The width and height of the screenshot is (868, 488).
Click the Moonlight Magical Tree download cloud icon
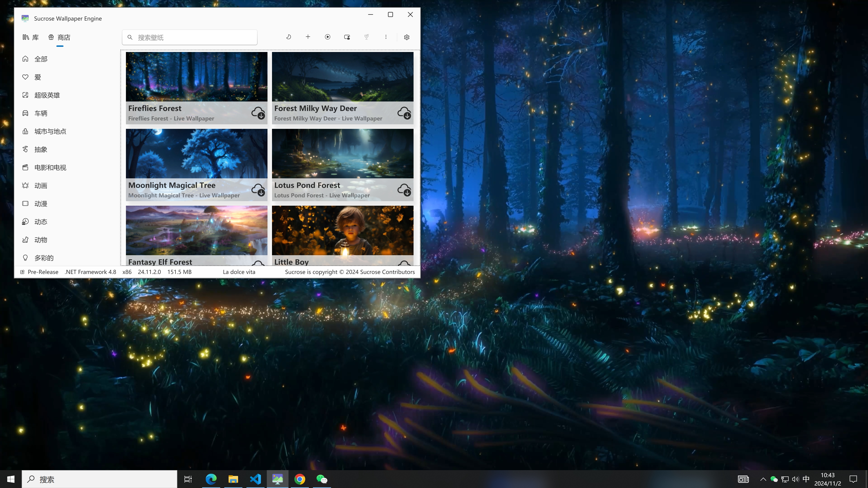point(258,190)
